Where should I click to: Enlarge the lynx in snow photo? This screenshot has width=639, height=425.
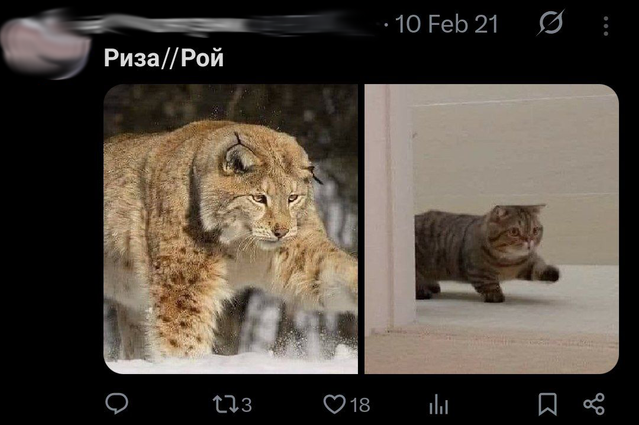231,229
